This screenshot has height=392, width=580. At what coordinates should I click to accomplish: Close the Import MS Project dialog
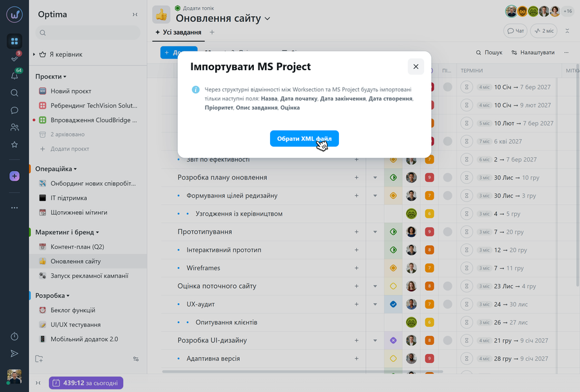(x=416, y=66)
